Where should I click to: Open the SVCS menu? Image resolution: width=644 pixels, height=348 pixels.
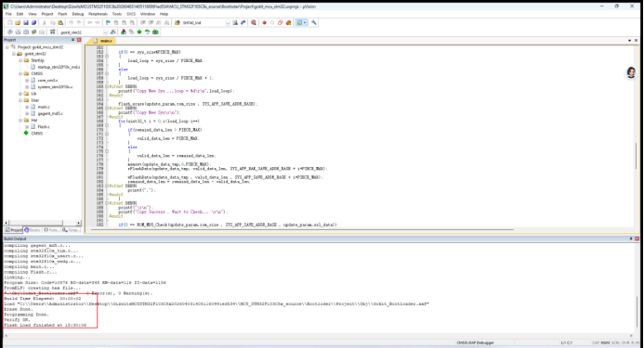point(131,14)
